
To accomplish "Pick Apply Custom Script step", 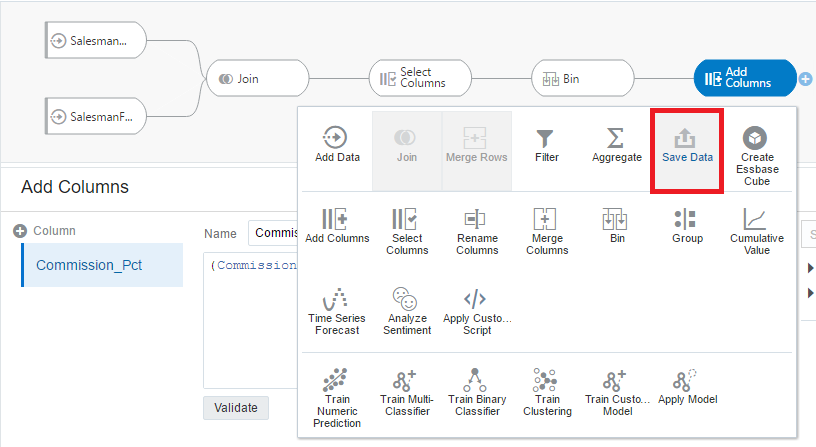I will [x=477, y=311].
